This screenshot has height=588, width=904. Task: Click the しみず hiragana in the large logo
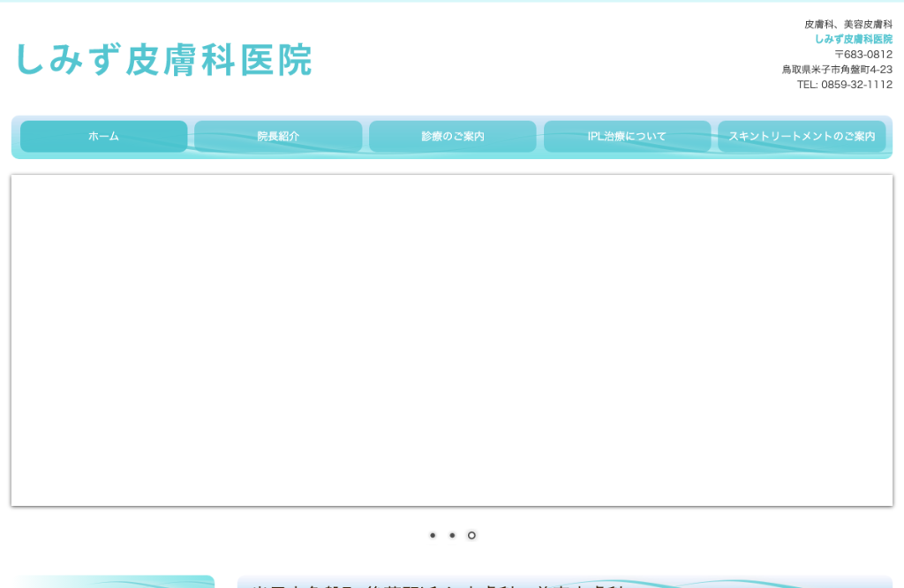(68, 60)
